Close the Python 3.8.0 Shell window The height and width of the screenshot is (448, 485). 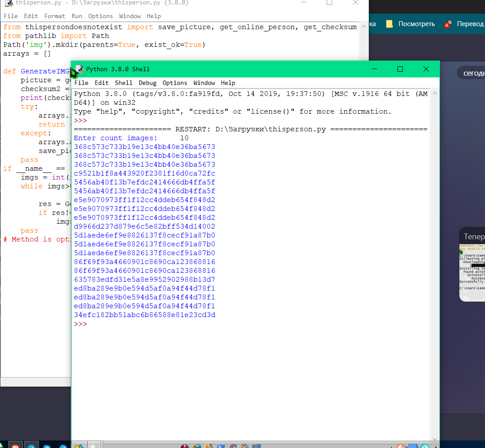click(x=426, y=69)
